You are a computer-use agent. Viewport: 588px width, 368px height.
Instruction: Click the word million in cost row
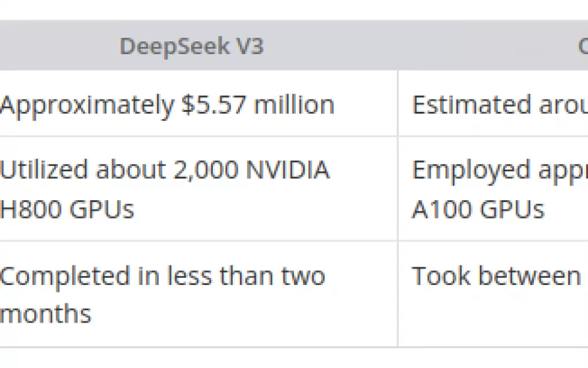(294, 104)
